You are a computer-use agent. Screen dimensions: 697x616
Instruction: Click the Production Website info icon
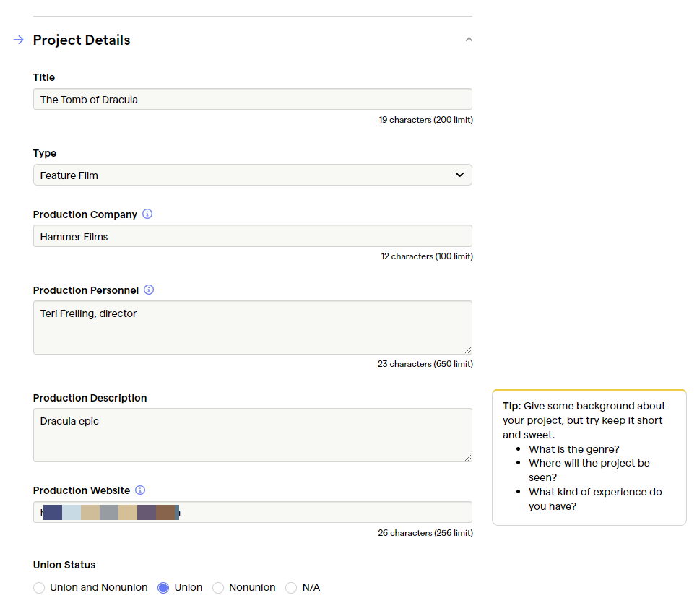[140, 490]
